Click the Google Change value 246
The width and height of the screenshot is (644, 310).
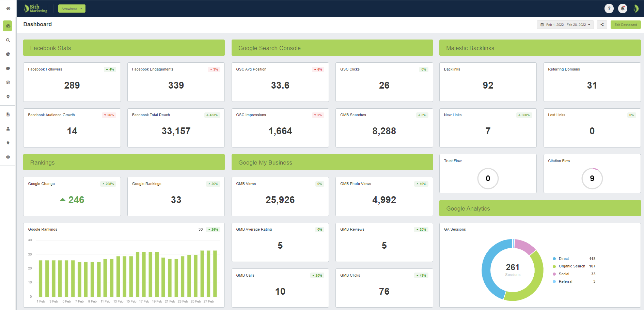point(76,200)
